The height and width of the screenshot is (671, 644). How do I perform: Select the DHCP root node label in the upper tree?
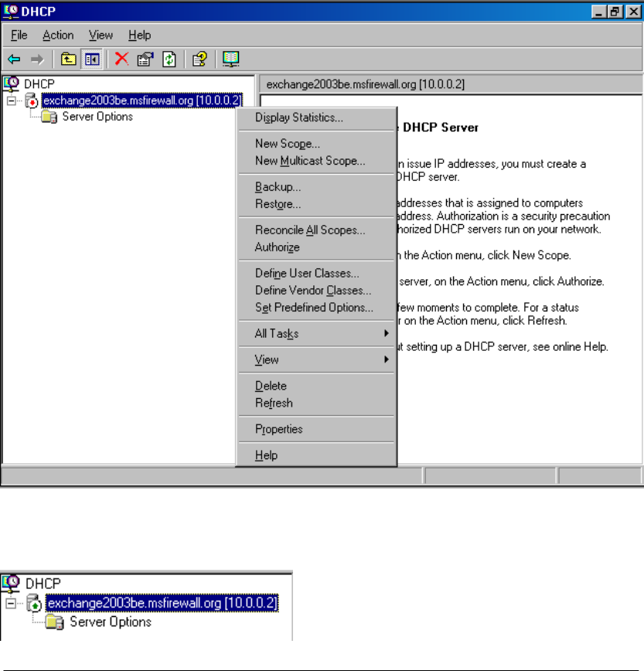tap(39, 83)
